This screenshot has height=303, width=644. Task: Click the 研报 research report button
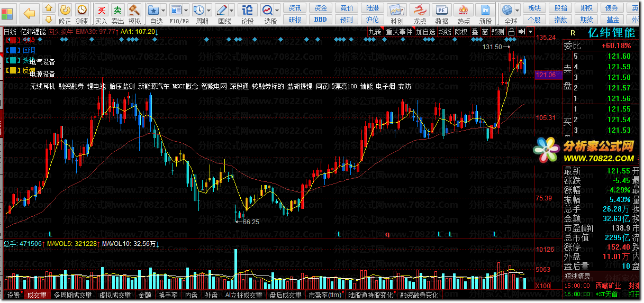tap(295, 20)
